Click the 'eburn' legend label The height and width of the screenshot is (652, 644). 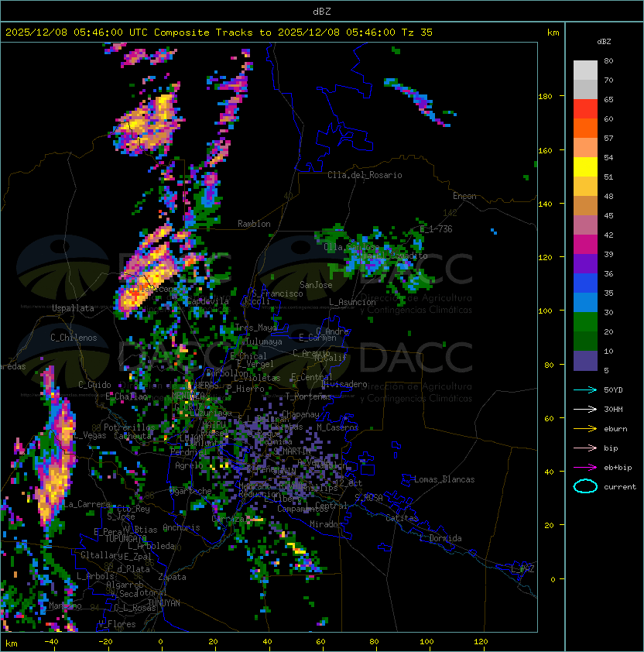pos(615,429)
